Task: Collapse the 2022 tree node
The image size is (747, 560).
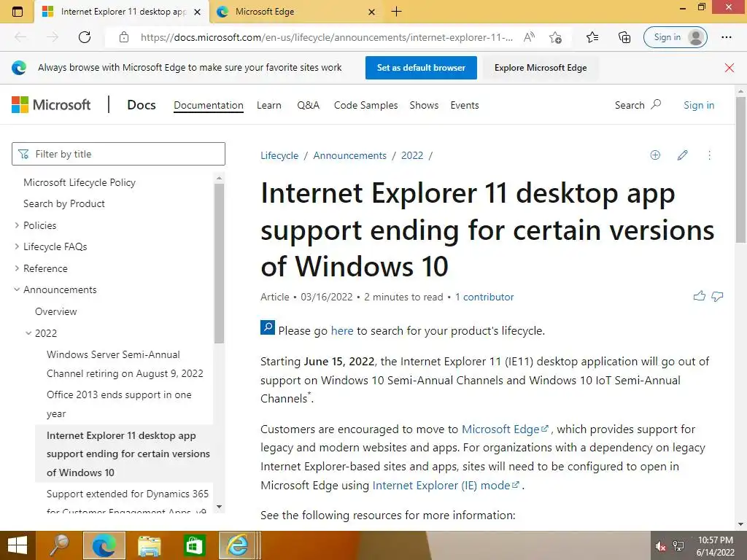Action: [x=28, y=333]
